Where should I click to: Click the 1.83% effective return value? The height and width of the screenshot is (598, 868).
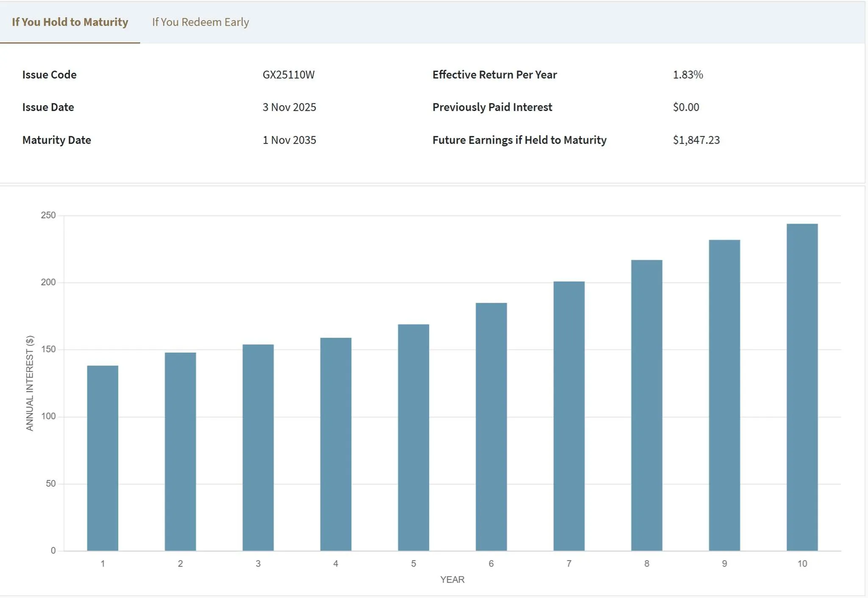tap(687, 75)
